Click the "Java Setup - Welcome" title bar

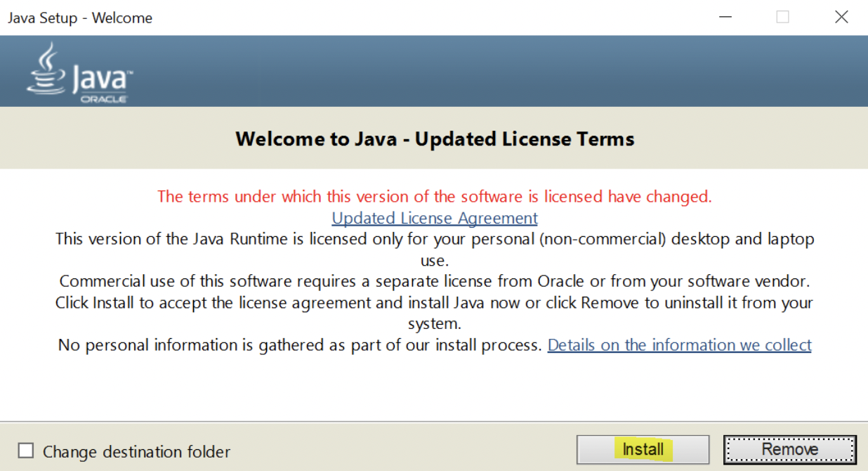tap(80, 18)
